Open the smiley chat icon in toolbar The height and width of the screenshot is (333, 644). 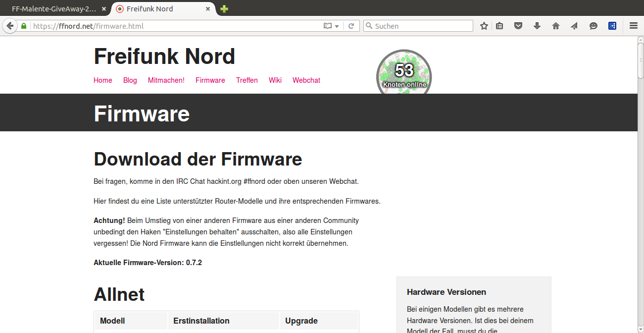(593, 26)
